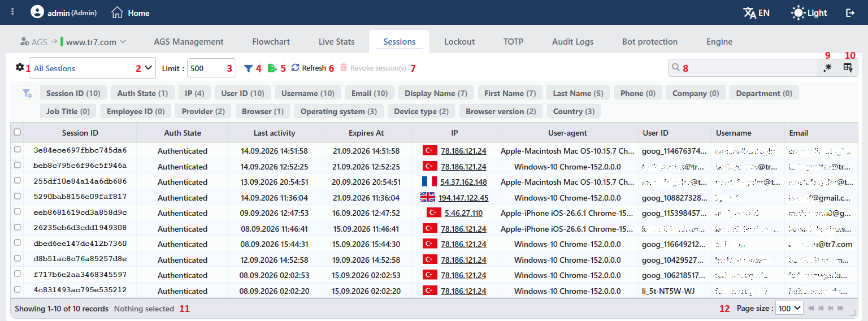Screen dimensions: 868x321
Task: Select session 26235eb6d3cdd1949308 checkbox
Action: pyautogui.click(x=18, y=228)
